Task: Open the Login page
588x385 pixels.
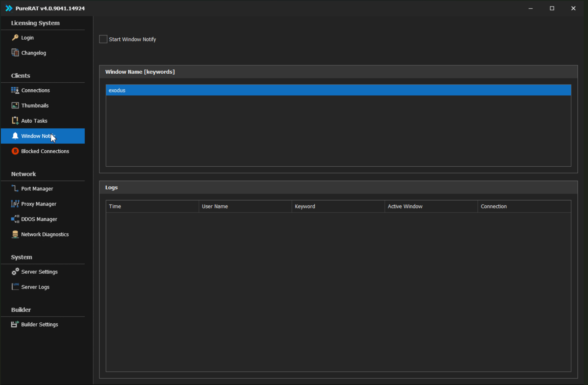Action: [43, 37]
